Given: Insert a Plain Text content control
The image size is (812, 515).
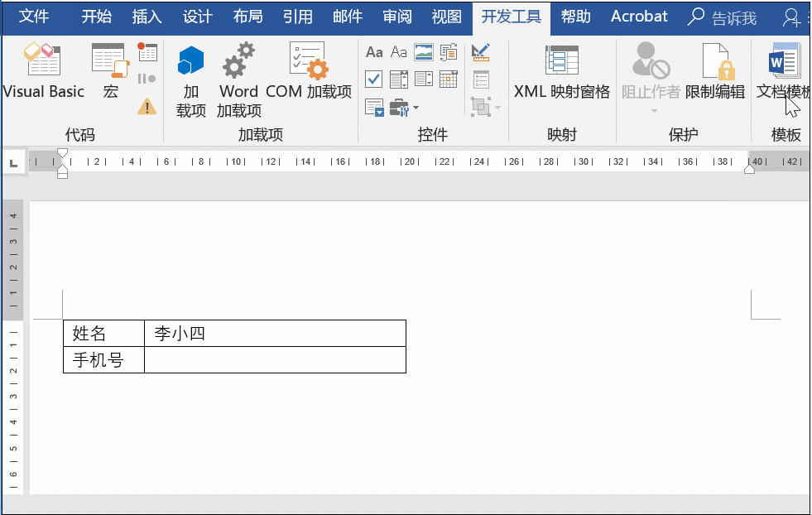Looking at the screenshot, I should 397,51.
